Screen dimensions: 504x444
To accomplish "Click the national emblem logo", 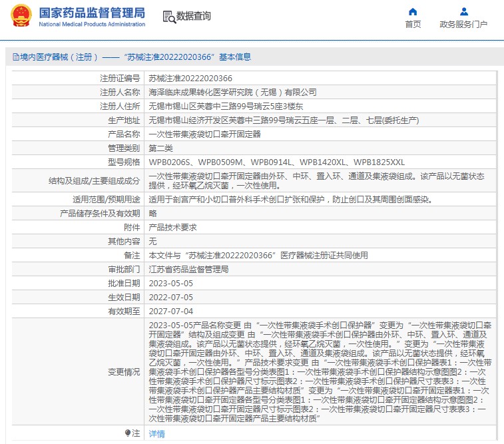I will pos(21,15).
